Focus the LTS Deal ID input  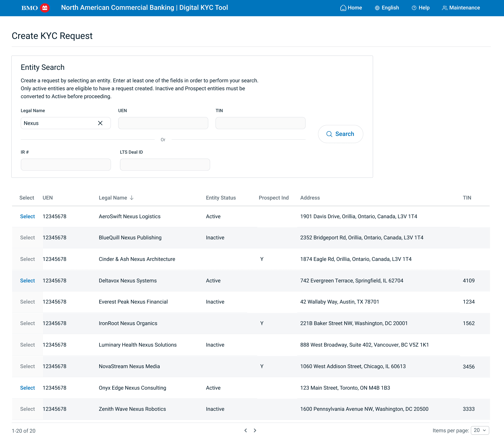[165, 165]
